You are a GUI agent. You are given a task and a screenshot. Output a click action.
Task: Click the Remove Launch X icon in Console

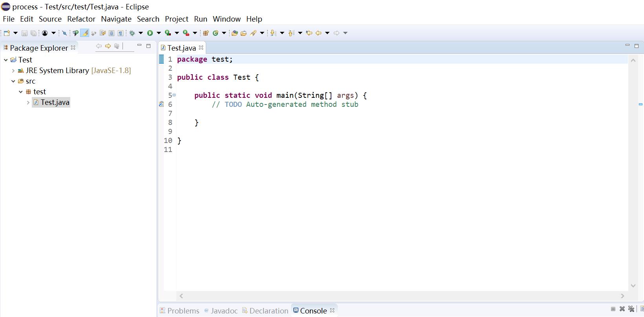(622, 309)
